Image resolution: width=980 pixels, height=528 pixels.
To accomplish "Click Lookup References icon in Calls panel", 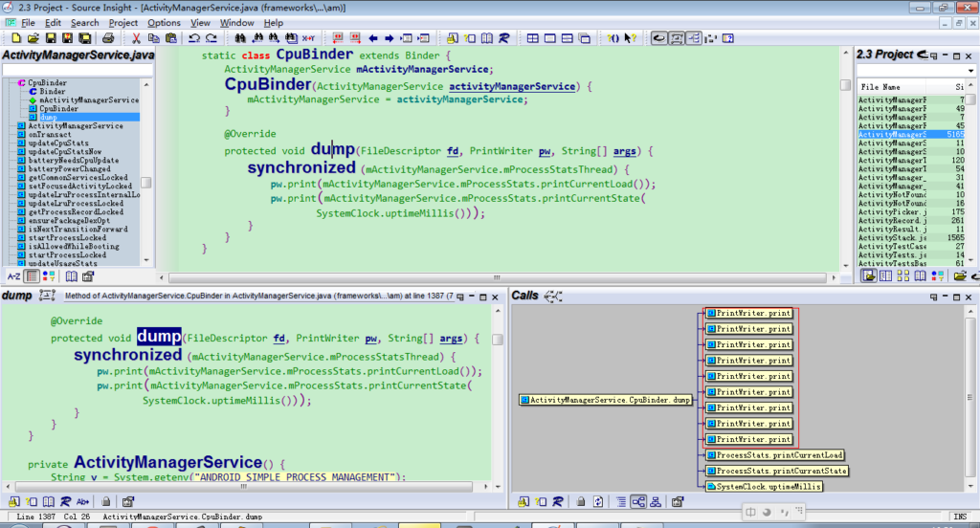I will click(558, 502).
